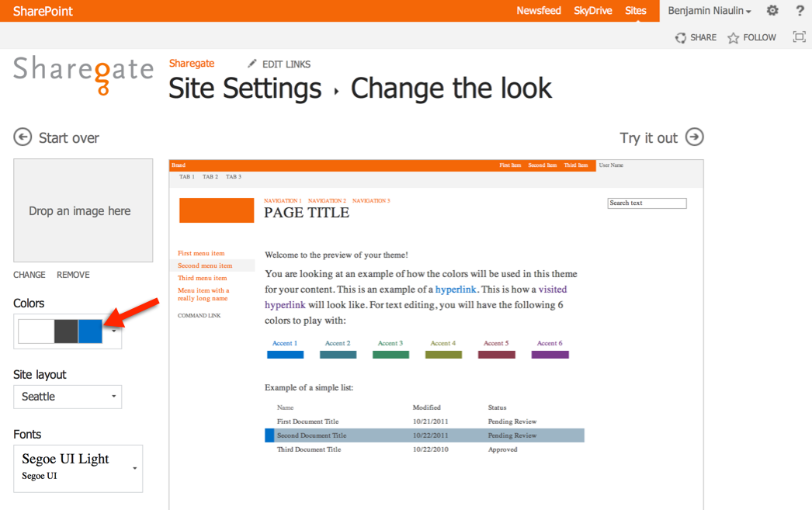
Task: Click the Site Settings title link
Action: [x=245, y=88]
